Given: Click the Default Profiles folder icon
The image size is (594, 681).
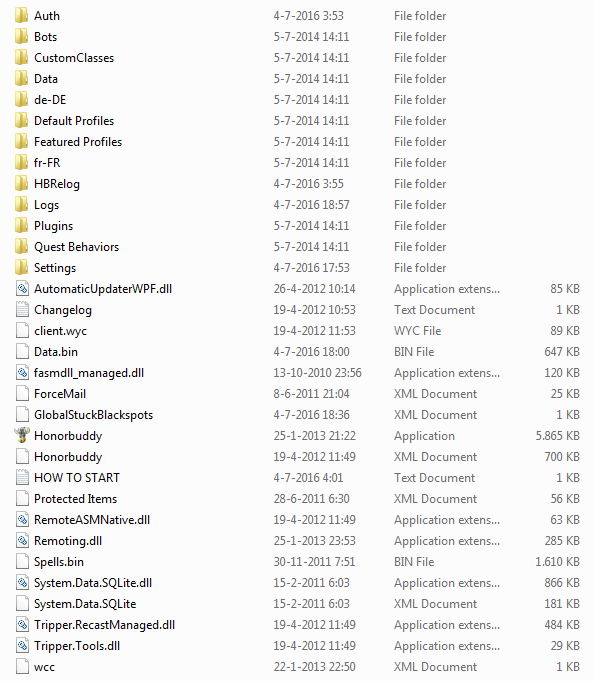Looking at the screenshot, I should [x=22, y=121].
